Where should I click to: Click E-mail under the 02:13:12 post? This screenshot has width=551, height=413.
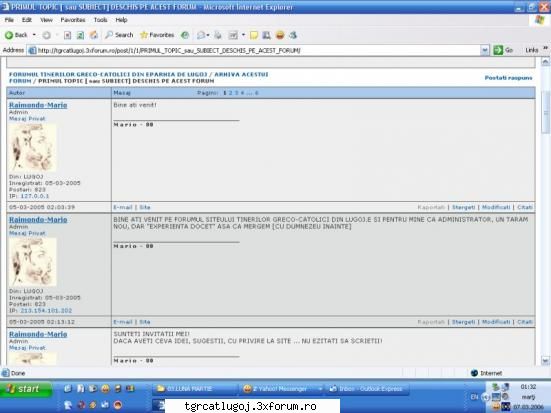pyautogui.click(x=123, y=322)
